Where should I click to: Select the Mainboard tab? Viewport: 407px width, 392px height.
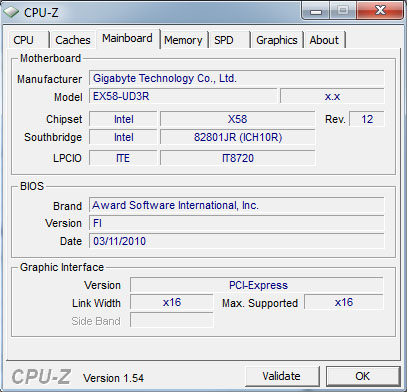[x=127, y=39]
